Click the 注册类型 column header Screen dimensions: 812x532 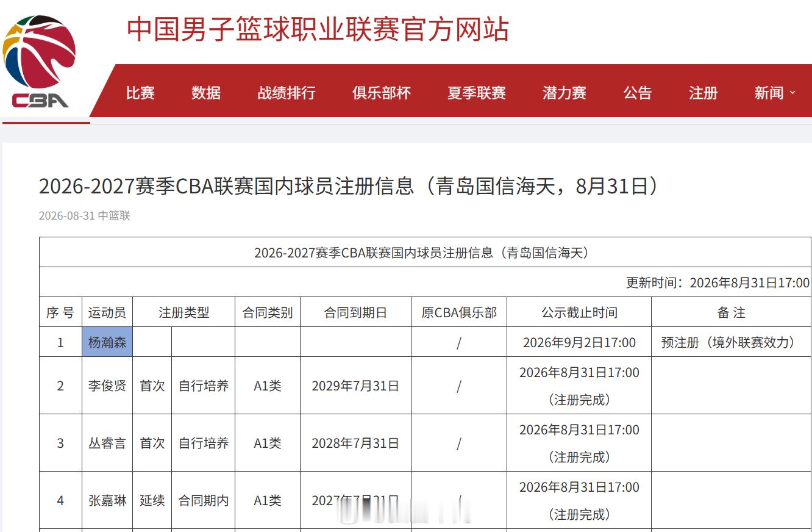[x=184, y=312]
